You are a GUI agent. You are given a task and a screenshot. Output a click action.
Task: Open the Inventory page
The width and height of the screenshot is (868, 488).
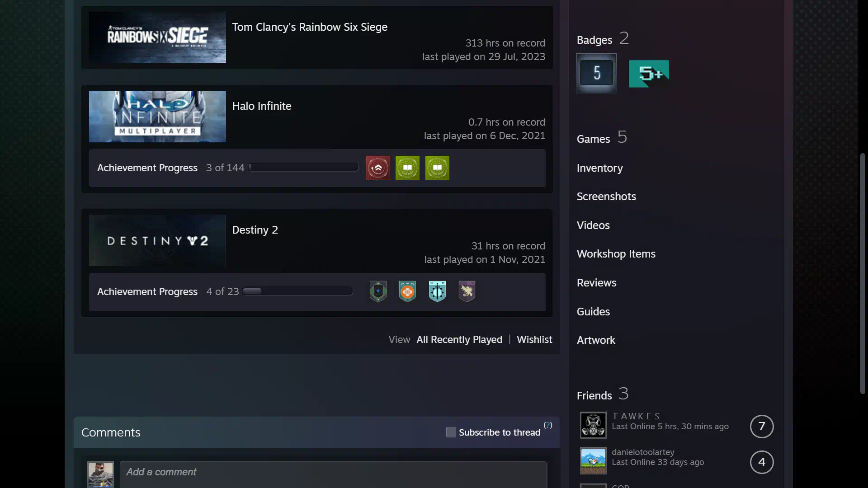point(600,168)
